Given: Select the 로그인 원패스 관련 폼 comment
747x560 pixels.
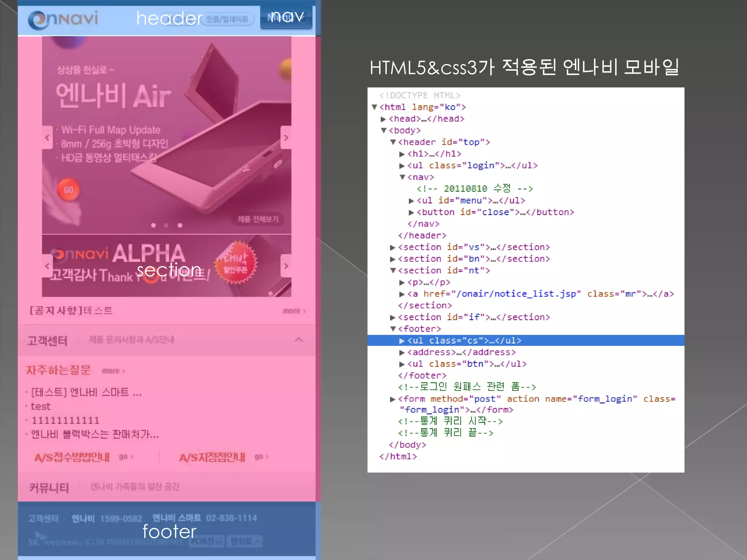Looking at the screenshot, I should 467,386.
